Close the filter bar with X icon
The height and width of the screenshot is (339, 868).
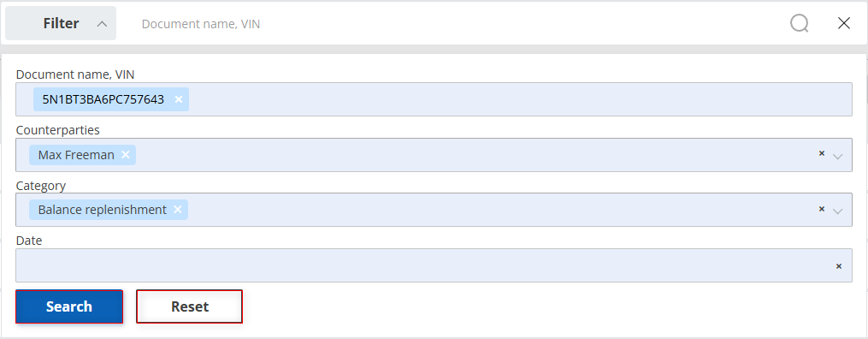click(844, 23)
